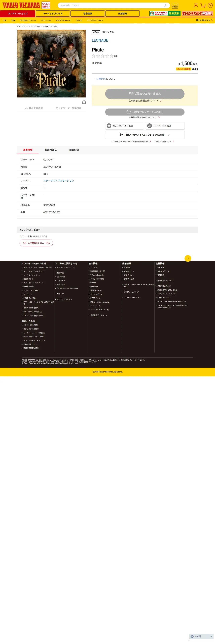Click the J-Pop genre tag
This screenshot has height=644, width=215.
click(x=96, y=32)
